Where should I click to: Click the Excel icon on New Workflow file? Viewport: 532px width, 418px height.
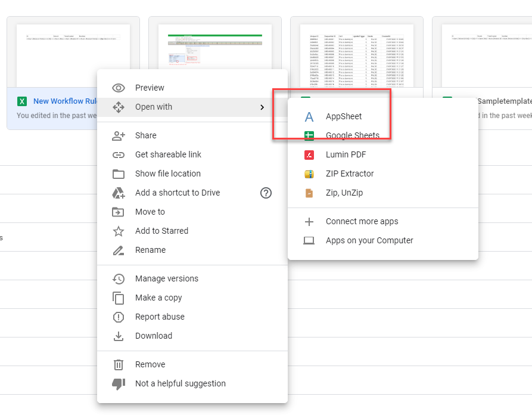click(x=22, y=101)
